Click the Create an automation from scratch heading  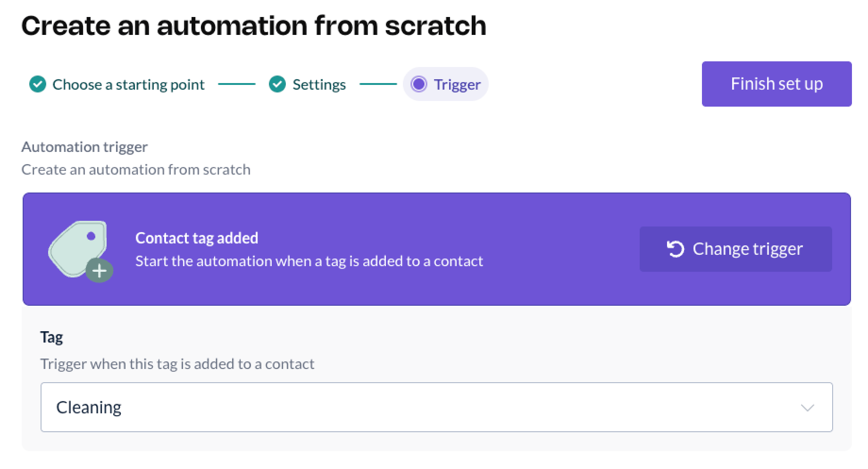(x=254, y=25)
